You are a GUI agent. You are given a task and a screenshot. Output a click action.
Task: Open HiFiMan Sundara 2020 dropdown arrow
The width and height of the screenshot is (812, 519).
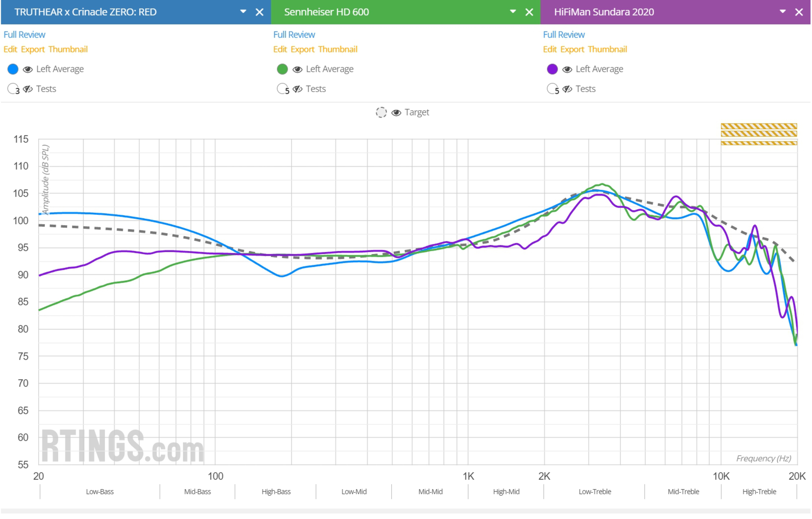pyautogui.click(x=783, y=11)
